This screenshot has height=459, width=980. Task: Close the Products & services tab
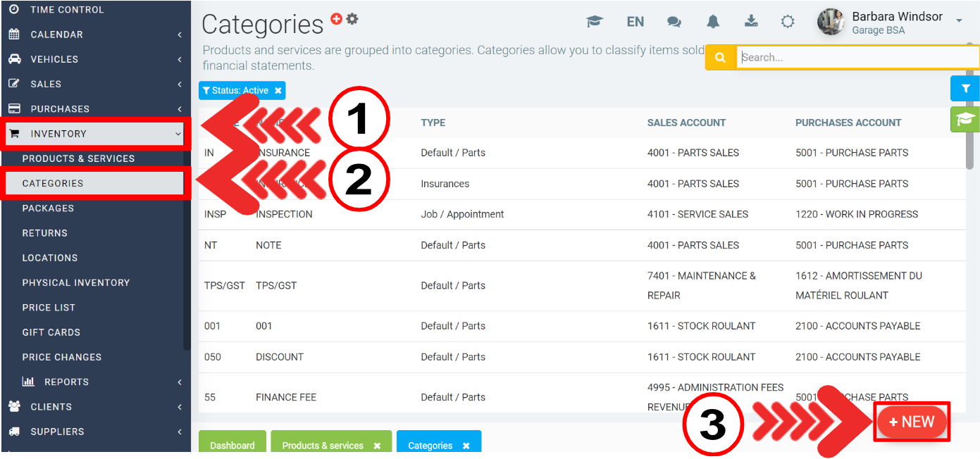point(377,446)
